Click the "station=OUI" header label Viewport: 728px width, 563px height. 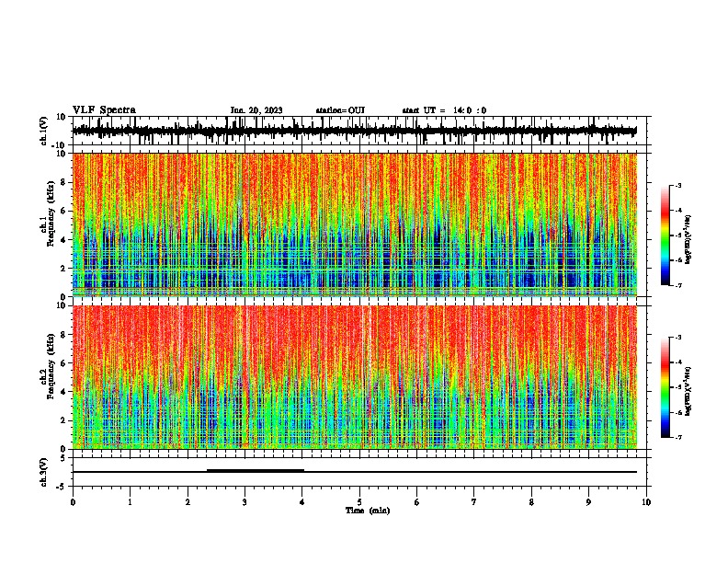click(340, 110)
